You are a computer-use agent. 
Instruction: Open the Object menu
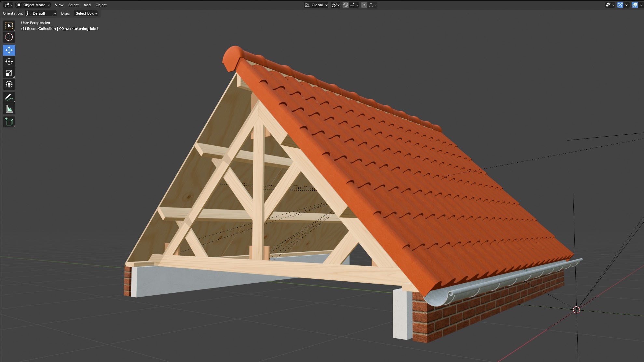[101, 5]
